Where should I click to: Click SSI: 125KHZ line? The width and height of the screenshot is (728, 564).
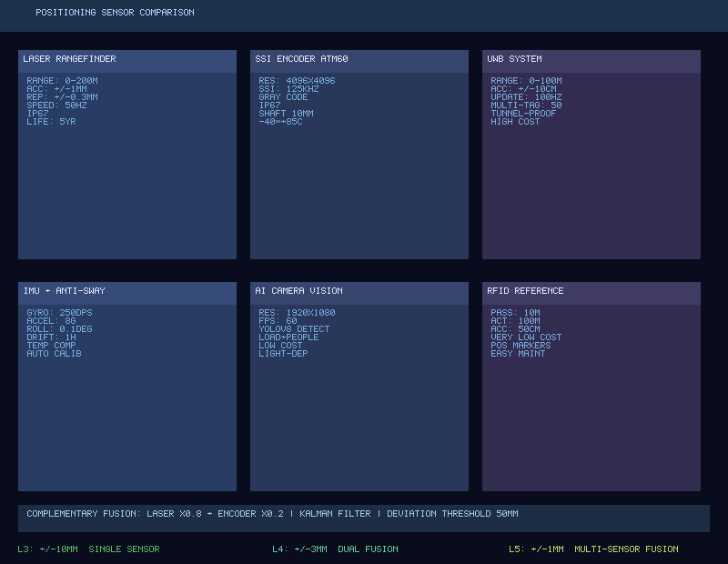click(x=288, y=88)
